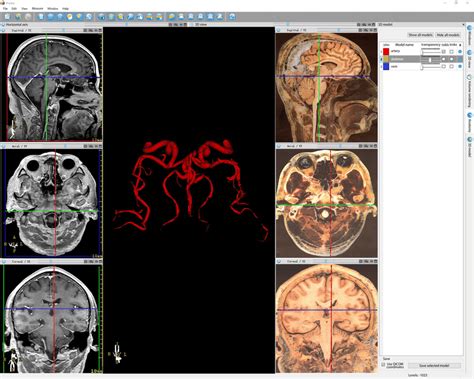Screen dimensions: 474x379
Task: Toggle the solid checkbox in the vein row
Action: pos(444,67)
